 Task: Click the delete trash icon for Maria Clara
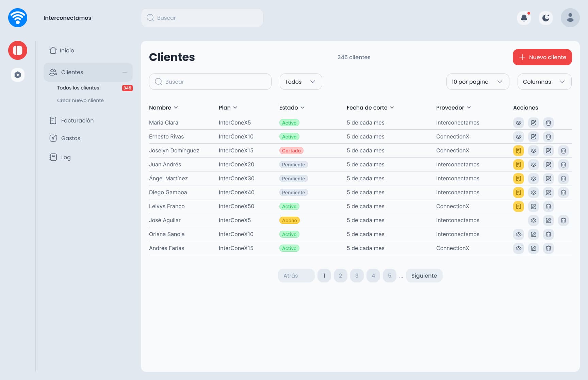(x=548, y=122)
